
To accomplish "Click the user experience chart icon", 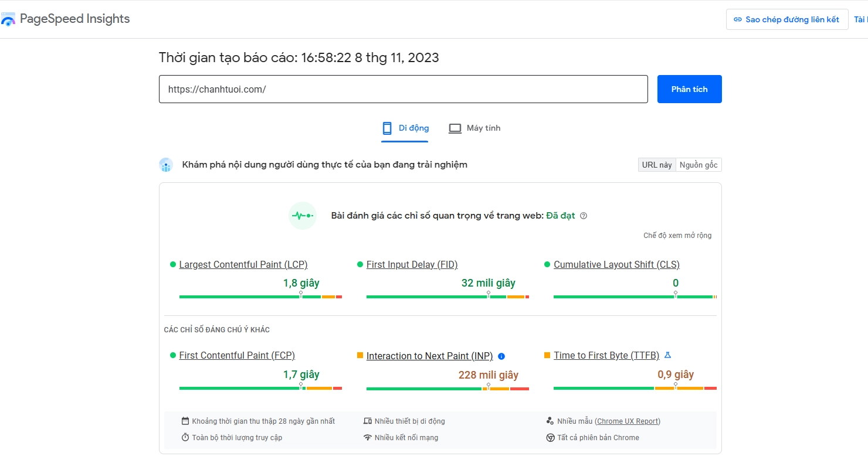I will (166, 165).
